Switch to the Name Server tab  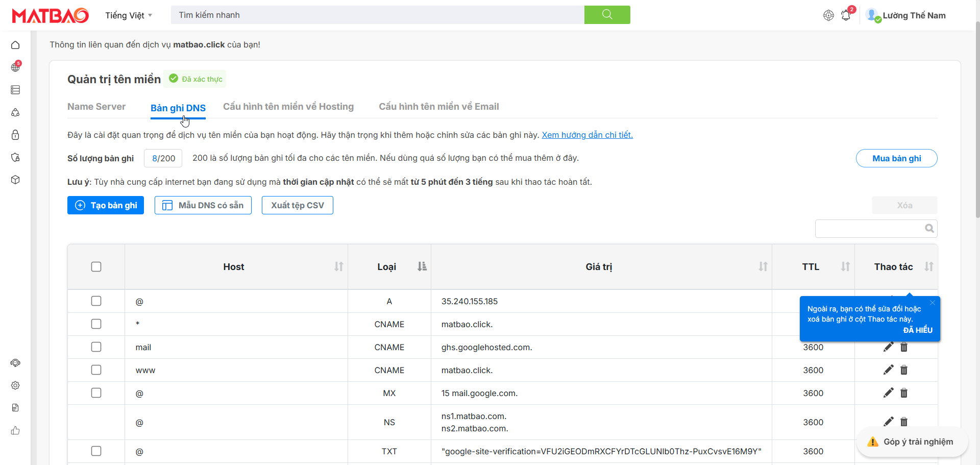(x=96, y=107)
